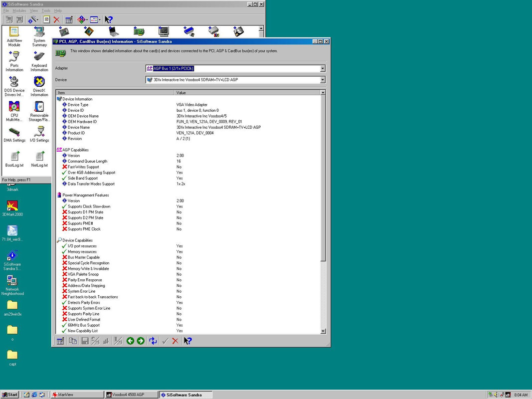Click the scroll up arrow of Sandra module pane

point(261,28)
